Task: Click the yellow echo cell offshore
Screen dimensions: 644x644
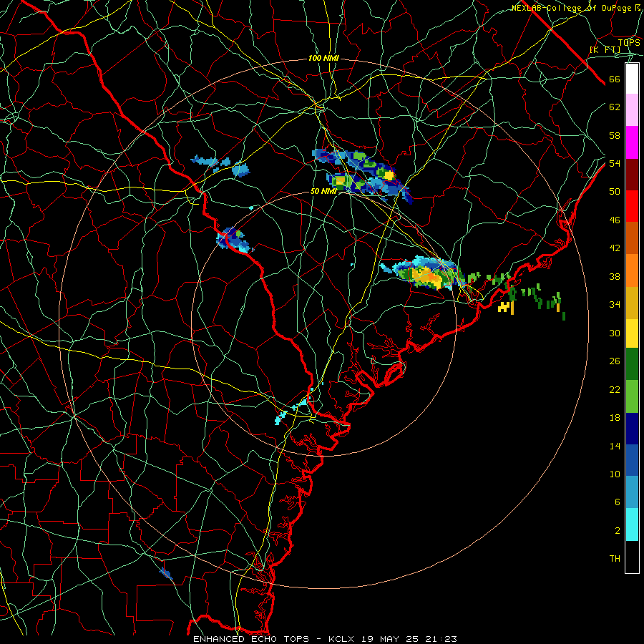Action: pyautogui.click(x=506, y=307)
